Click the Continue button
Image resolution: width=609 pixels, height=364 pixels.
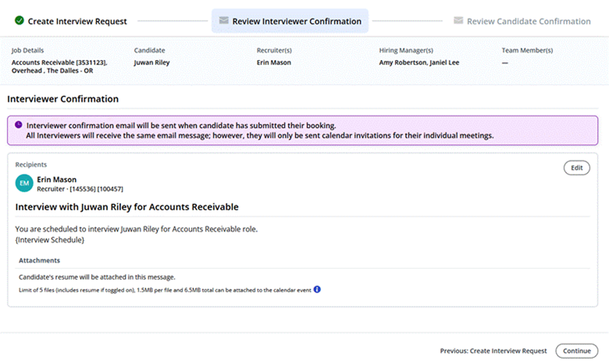coord(576,351)
